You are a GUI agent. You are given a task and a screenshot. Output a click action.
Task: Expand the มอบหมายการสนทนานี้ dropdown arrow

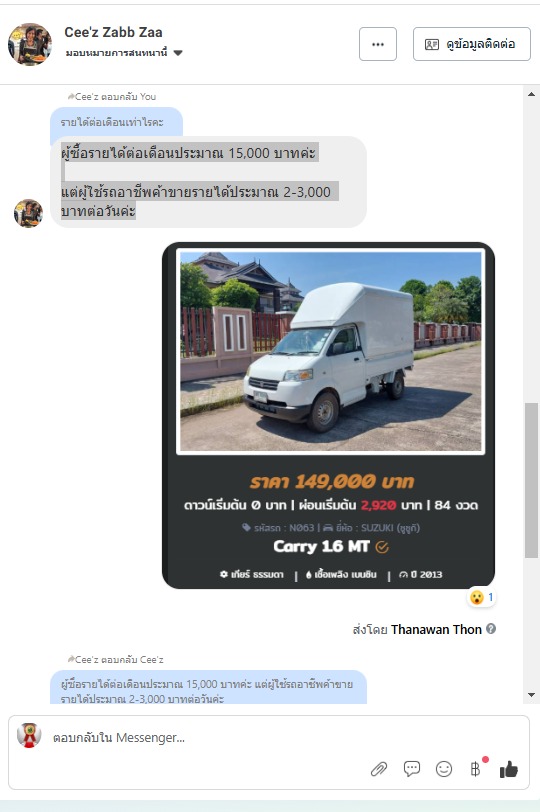178,53
